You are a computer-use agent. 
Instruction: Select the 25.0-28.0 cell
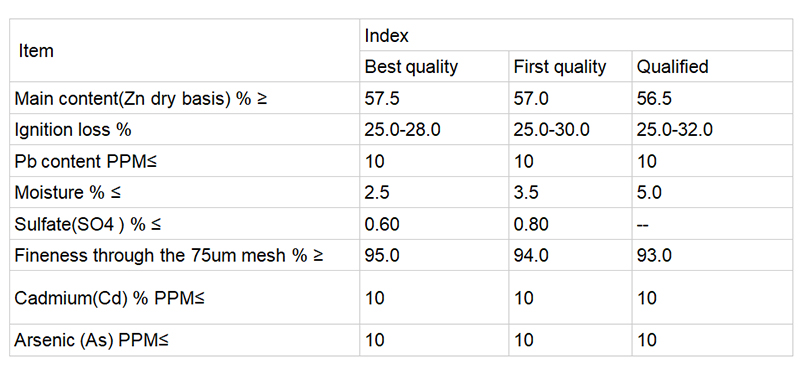(434, 130)
